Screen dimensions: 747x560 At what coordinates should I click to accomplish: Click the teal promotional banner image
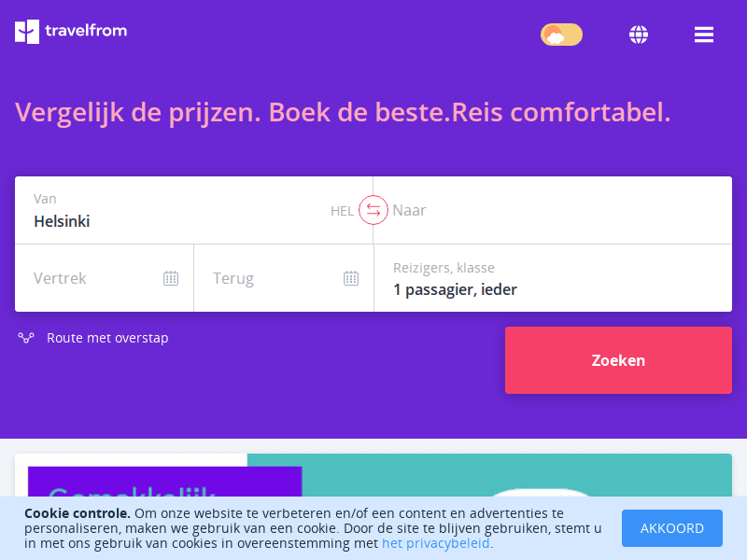pyautogui.click(x=489, y=475)
